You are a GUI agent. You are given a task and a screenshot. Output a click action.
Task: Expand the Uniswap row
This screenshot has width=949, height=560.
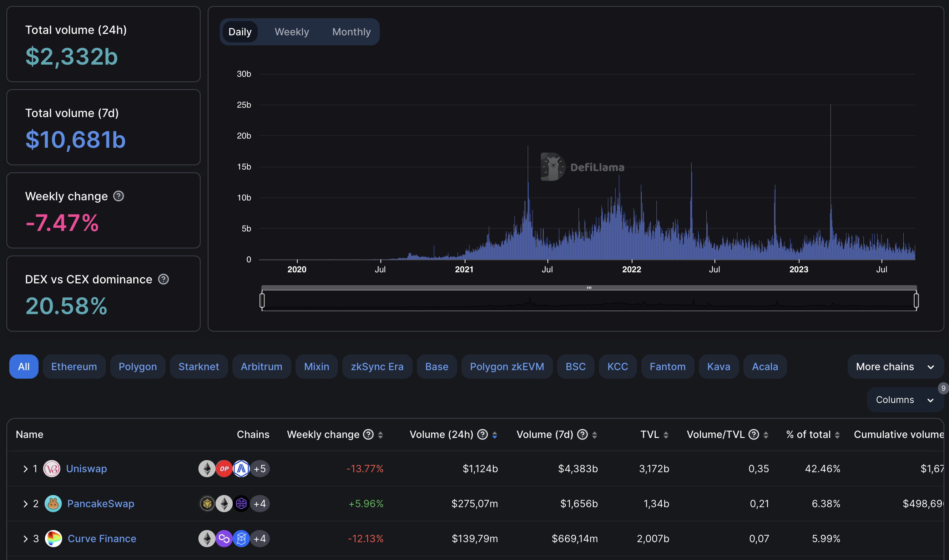(25, 469)
